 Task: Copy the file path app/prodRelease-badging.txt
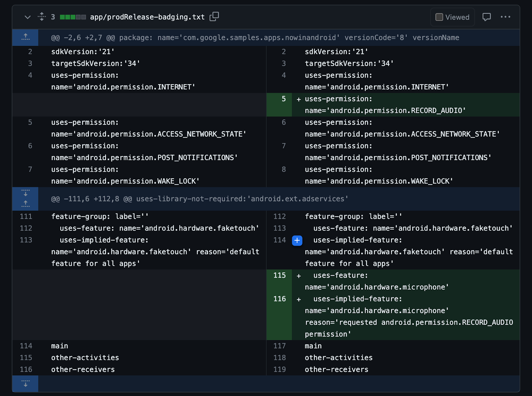click(x=214, y=17)
